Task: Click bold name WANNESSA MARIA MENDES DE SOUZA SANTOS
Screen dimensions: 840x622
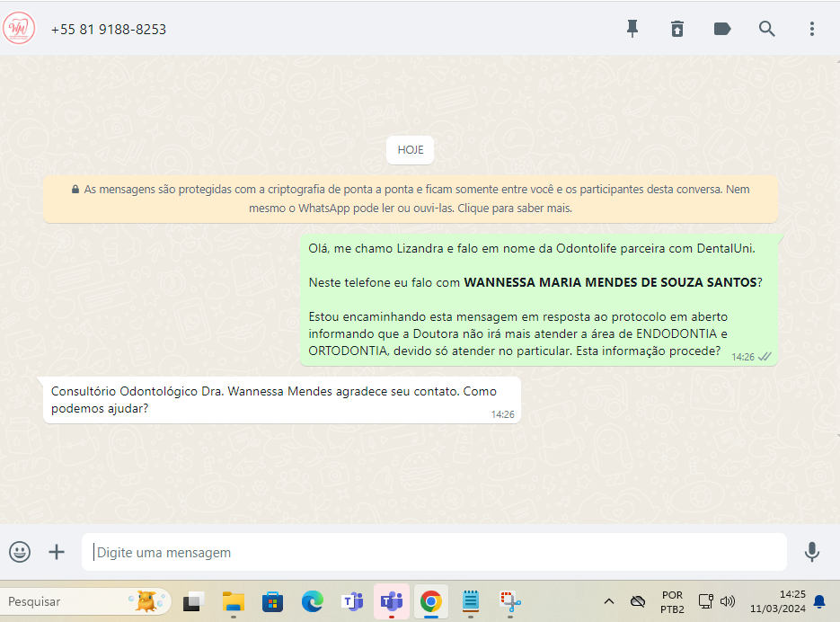Action: tap(610, 282)
